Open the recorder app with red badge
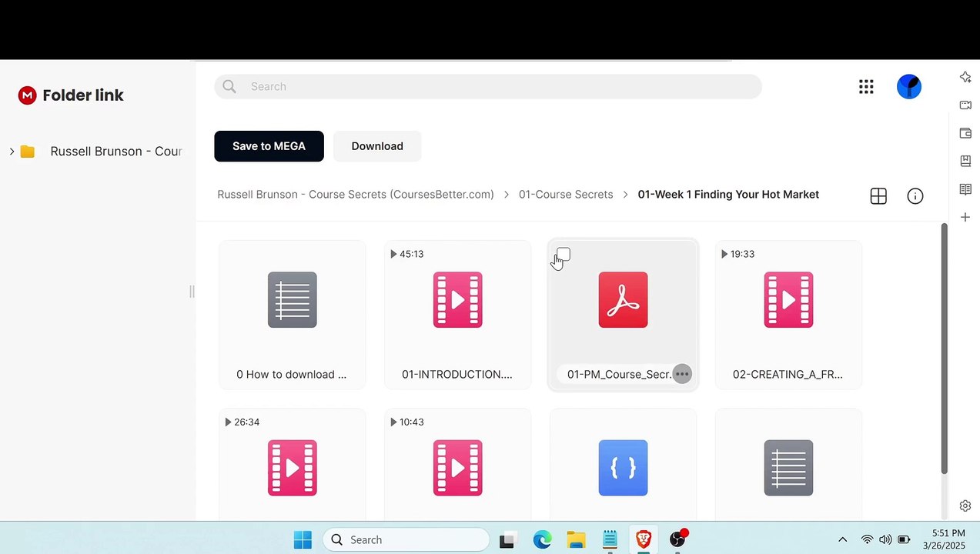Viewport: 980px width, 554px height. [x=677, y=539]
